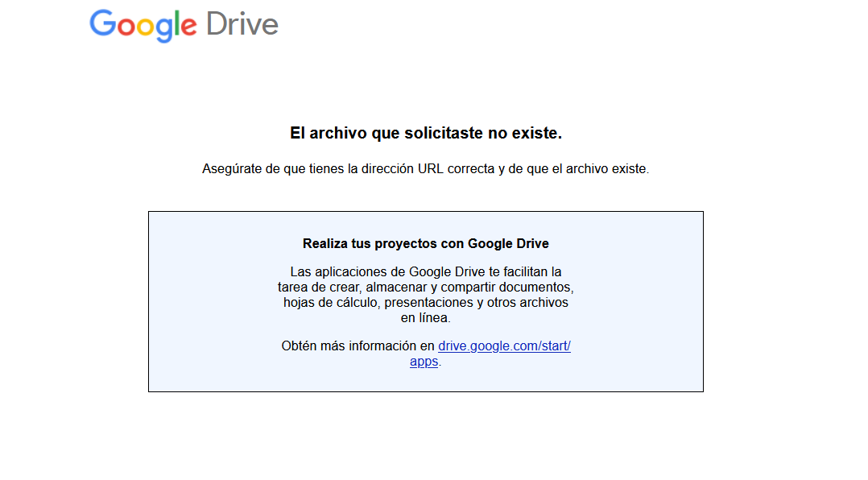Viewport: 868px width, 480px height.
Task: Click the words 'no existe' in the heading
Action: [x=524, y=134]
